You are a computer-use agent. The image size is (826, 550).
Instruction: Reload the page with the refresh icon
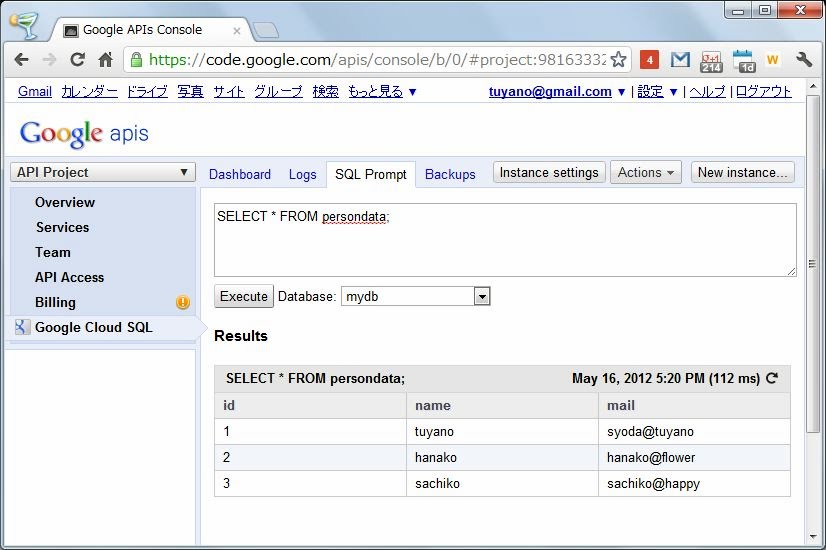pos(77,60)
